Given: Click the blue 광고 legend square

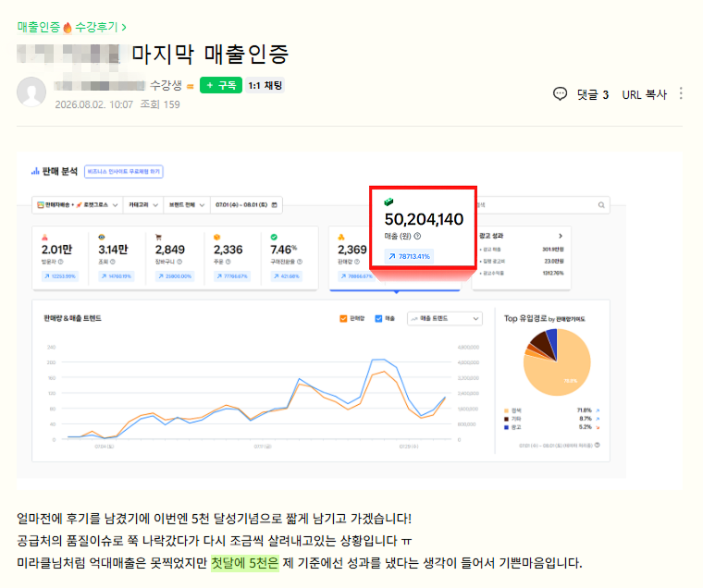Looking at the screenshot, I should coord(506,427).
